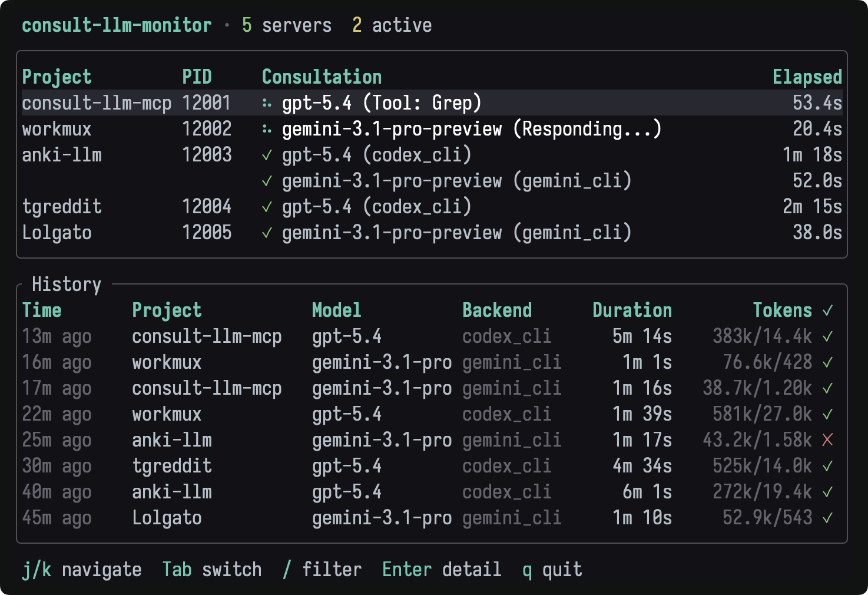
Task: Click the 6m 1s duration value
Action: tap(647, 492)
